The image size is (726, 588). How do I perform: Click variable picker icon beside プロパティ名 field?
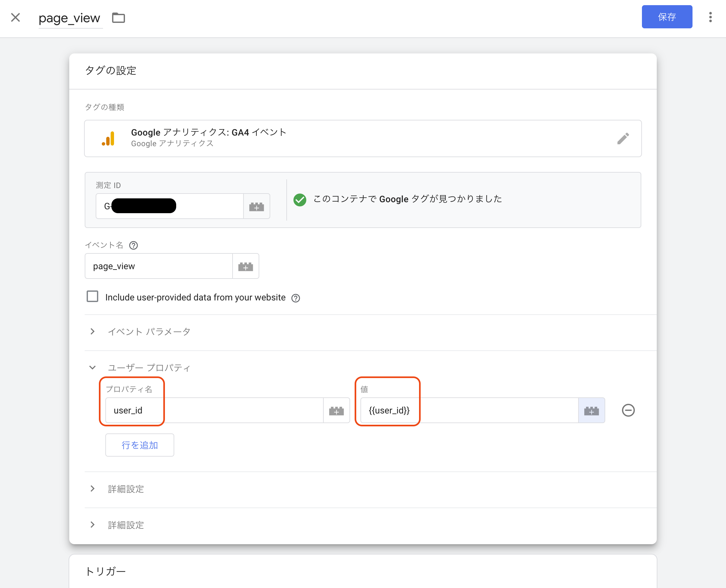tap(336, 411)
